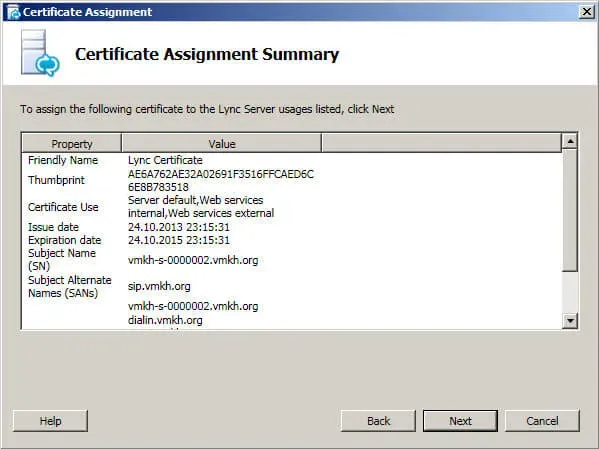This screenshot has width=599, height=449.
Task: Select issue date value 24.10.2013 23:15:31
Action: (179, 227)
